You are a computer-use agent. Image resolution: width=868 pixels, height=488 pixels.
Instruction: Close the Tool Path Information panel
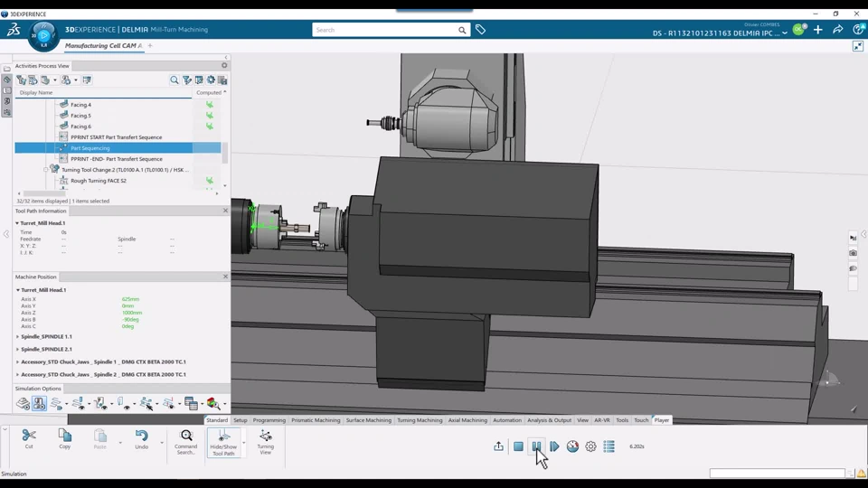pyautogui.click(x=225, y=211)
